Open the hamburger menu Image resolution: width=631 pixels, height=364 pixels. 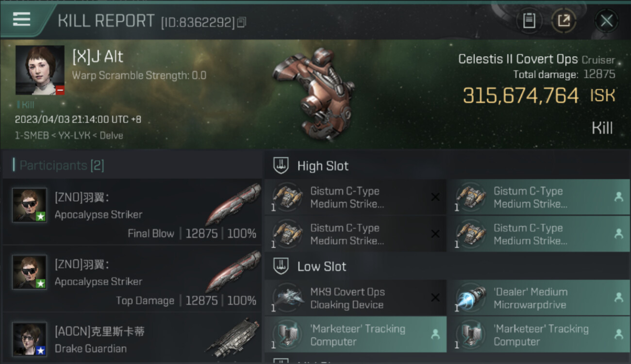(22, 19)
